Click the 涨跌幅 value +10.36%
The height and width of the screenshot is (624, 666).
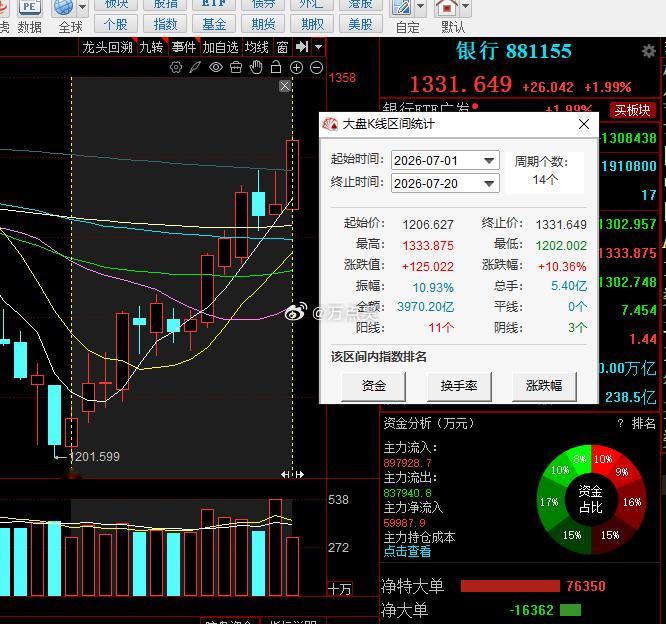pos(562,267)
